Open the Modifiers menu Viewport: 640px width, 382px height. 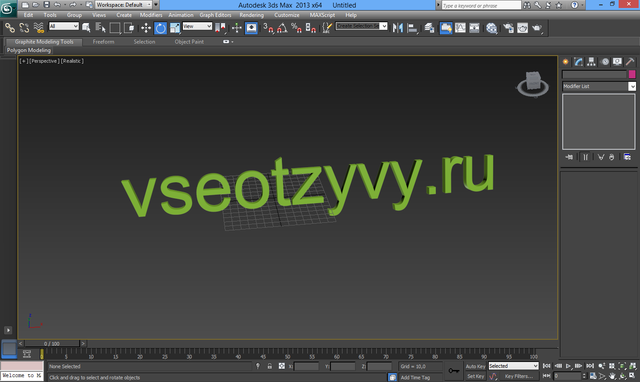tap(151, 15)
